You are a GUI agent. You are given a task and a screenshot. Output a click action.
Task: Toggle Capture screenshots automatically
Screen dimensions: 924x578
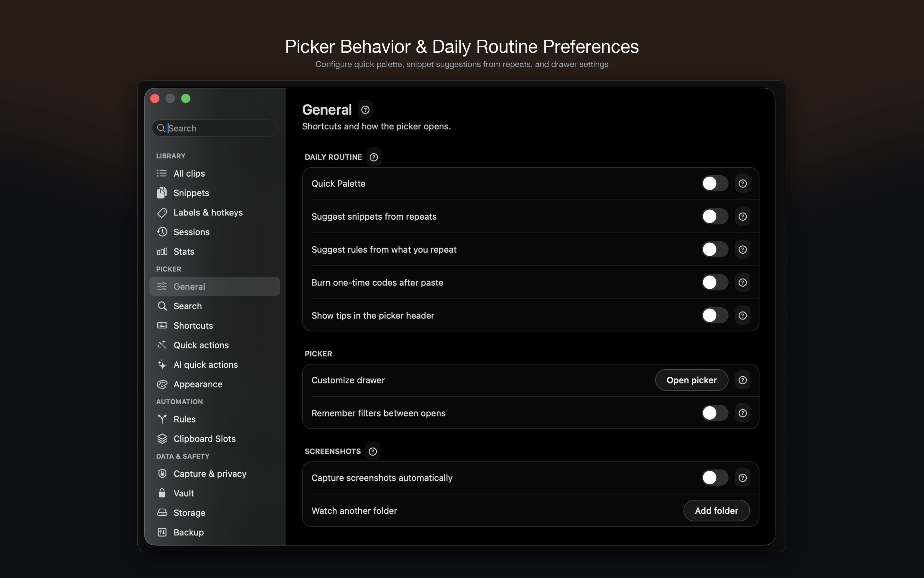(x=715, y=478)
